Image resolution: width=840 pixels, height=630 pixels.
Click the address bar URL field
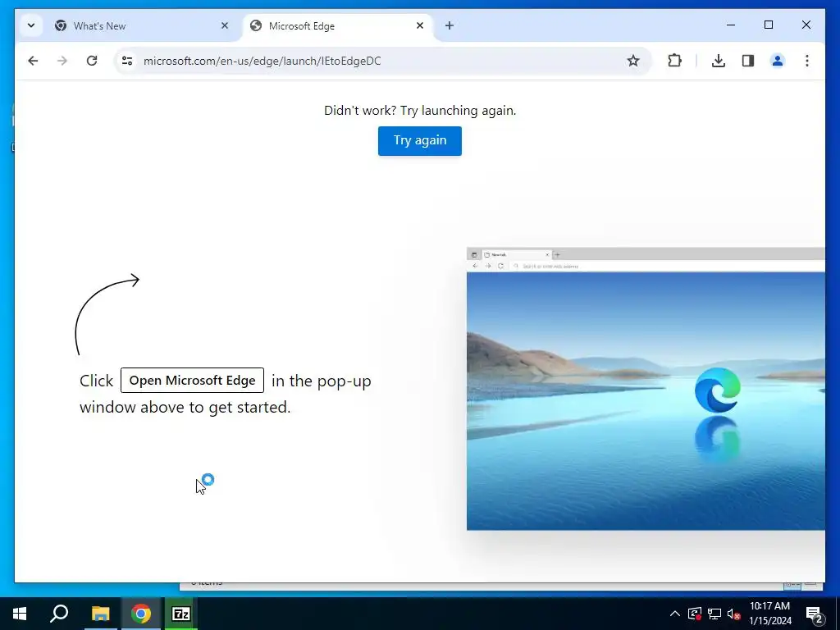click(x=383, y=61)
